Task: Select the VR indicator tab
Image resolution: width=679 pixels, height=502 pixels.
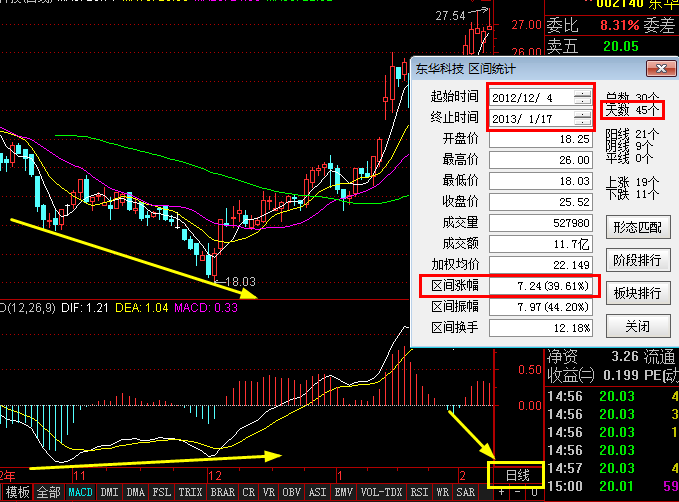Action: (268, 492)
